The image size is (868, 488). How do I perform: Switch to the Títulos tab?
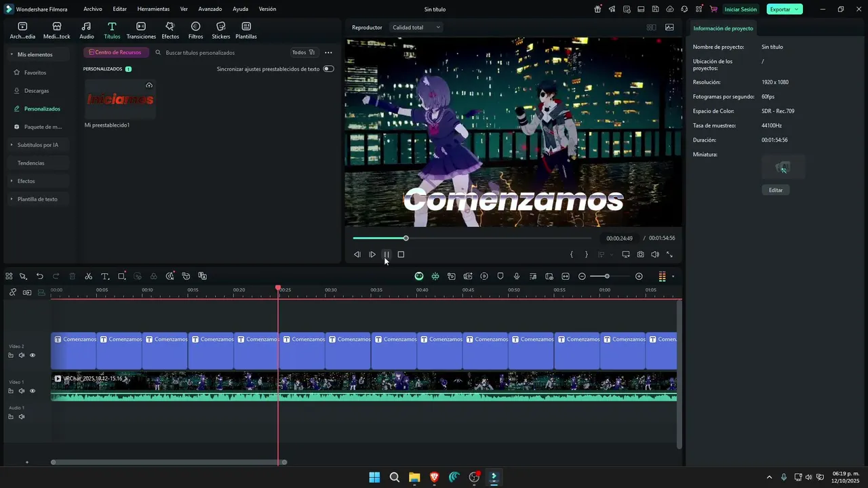[112, 30]
